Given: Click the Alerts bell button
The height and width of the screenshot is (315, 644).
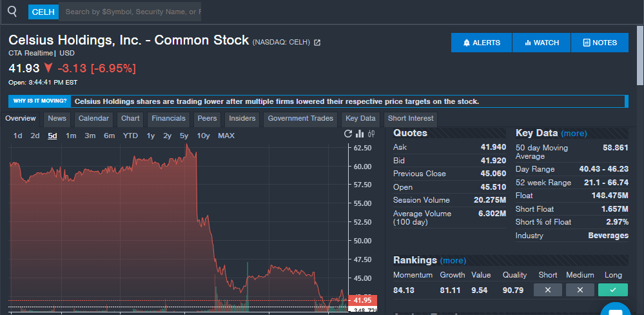Looking at the screenshot, I should (x=482, y=43).
